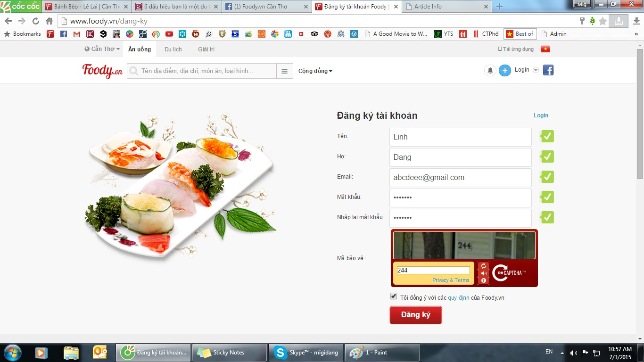Play the audio captcha challenge
Image resolution: width=644 pixels, height=362 pixels.
(x=484, y=273)
